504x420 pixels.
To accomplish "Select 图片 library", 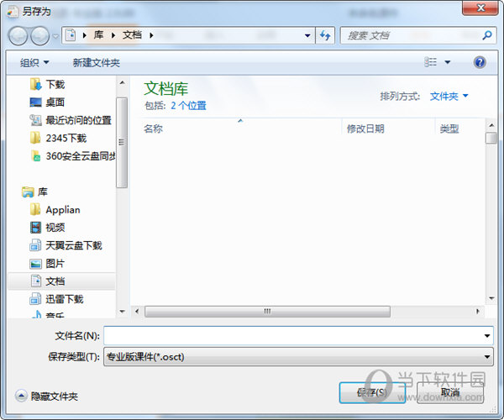I will [x=55, y=264].
